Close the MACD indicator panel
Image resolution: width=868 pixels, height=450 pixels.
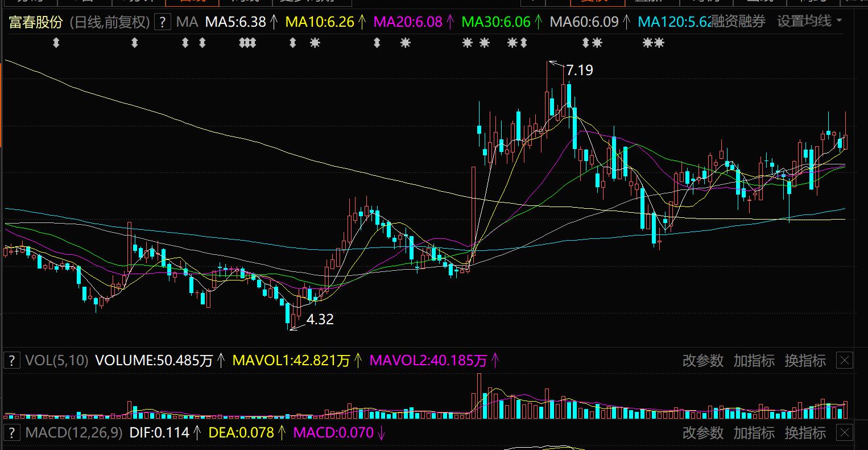[845, 432]
